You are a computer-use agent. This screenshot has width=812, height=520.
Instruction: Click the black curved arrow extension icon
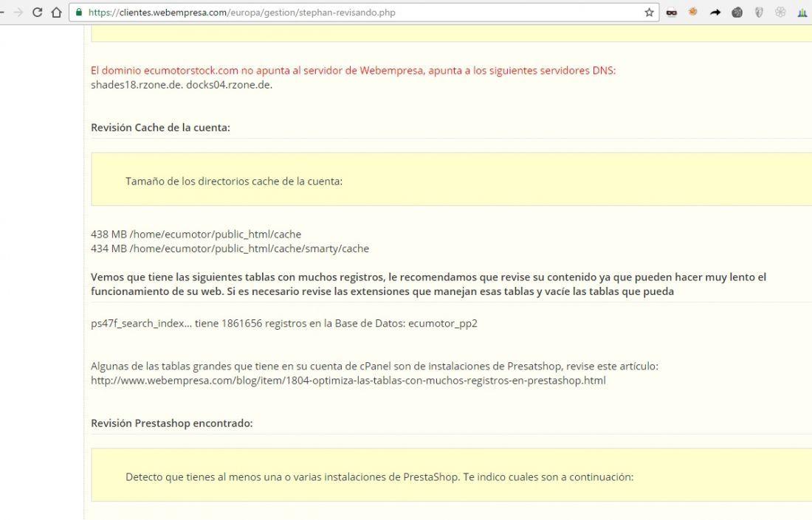715,13
